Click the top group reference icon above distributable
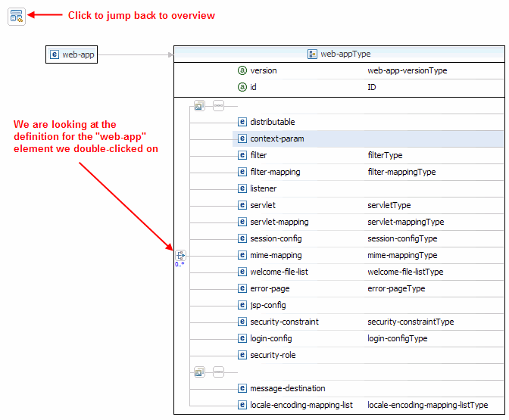509x420 pixels. point(199,106)
